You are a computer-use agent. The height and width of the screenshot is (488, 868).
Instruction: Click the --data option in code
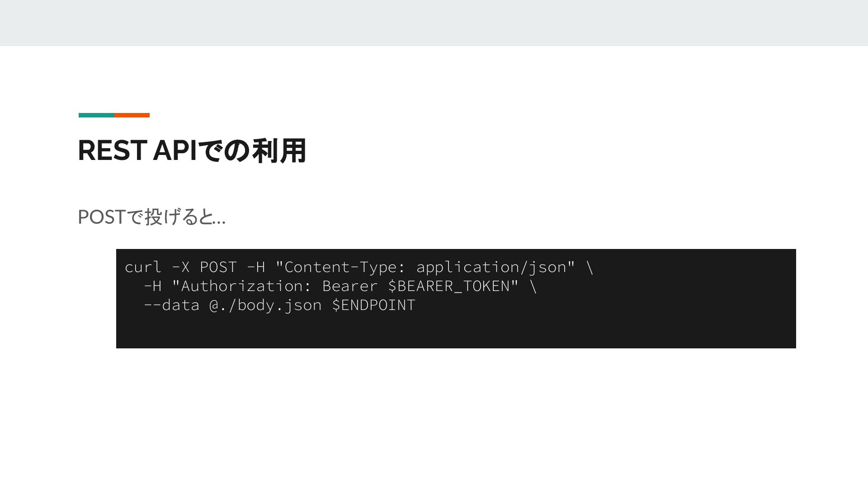171,305
